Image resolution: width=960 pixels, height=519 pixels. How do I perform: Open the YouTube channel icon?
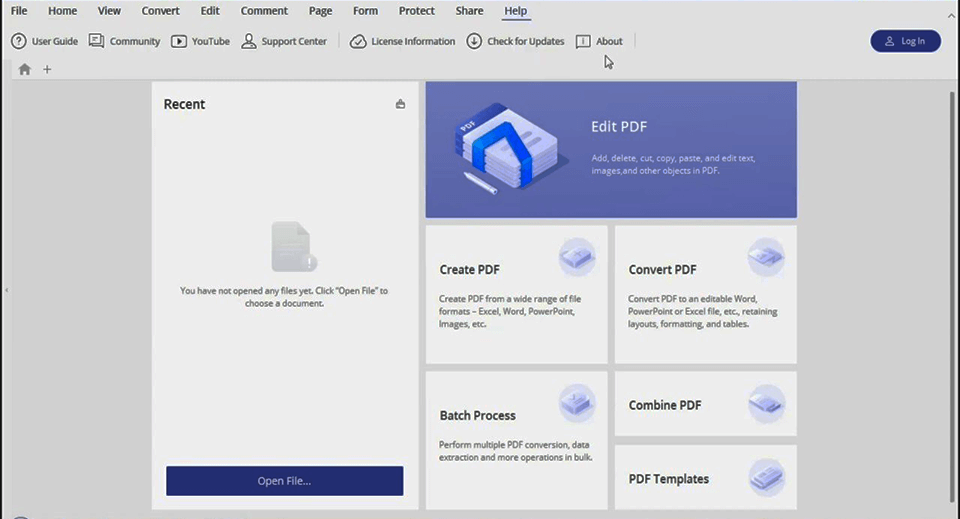pos(179,41)
